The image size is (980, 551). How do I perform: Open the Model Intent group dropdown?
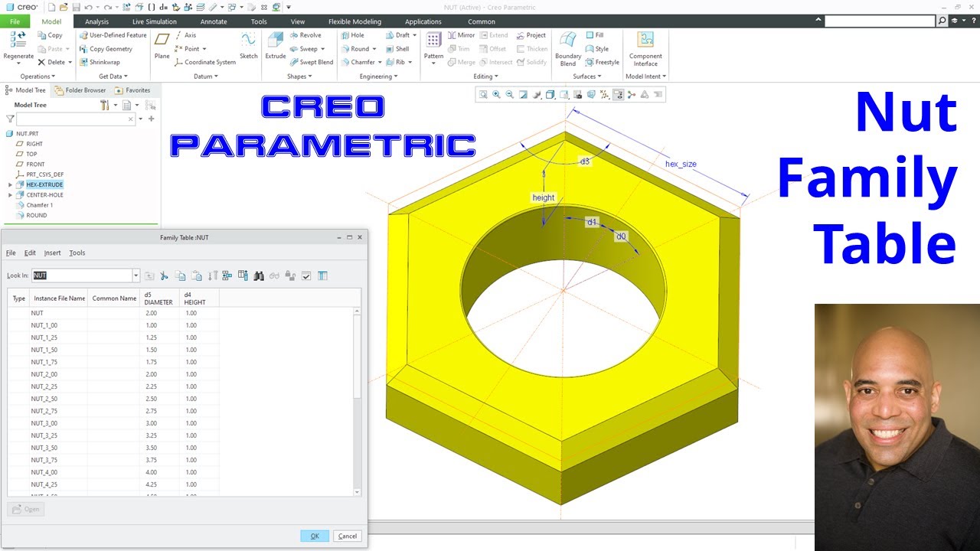tap(645, 77)
